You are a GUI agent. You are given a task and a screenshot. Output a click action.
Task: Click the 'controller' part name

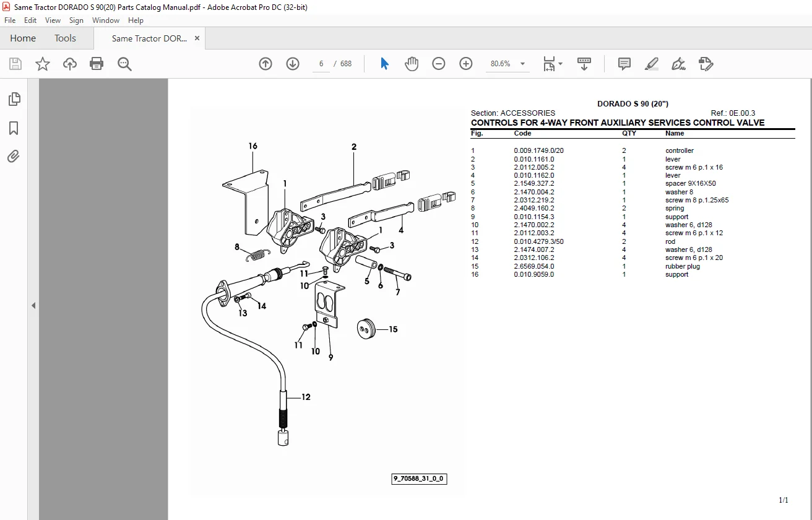click(680, 150)
